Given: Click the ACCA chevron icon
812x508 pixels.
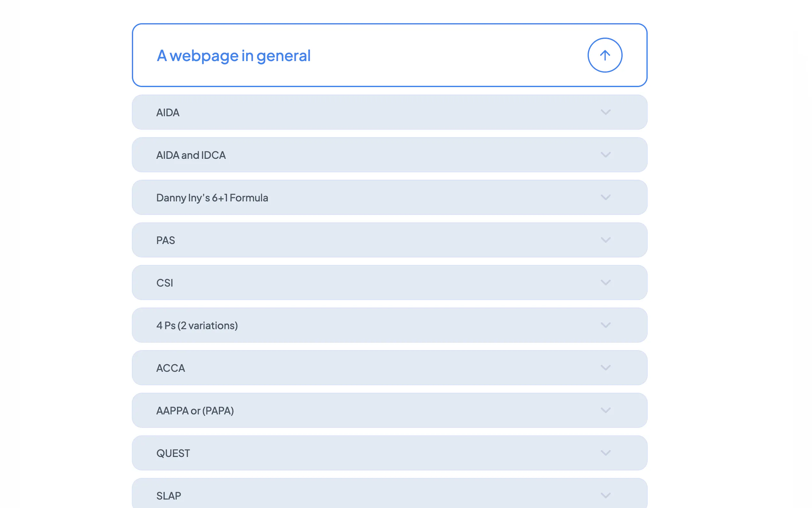Looking at the screenshot, I should (x=605, y=368).
